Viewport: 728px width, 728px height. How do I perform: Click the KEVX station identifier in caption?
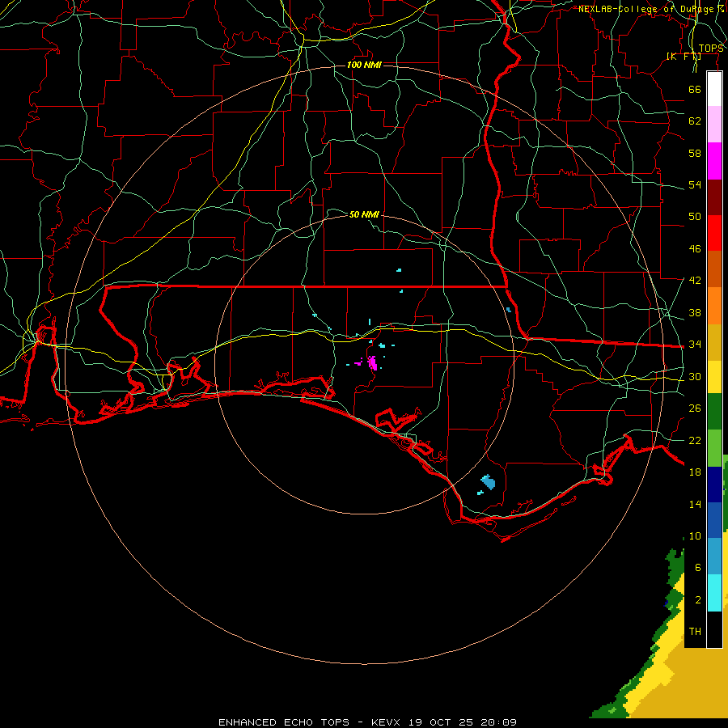385,722
